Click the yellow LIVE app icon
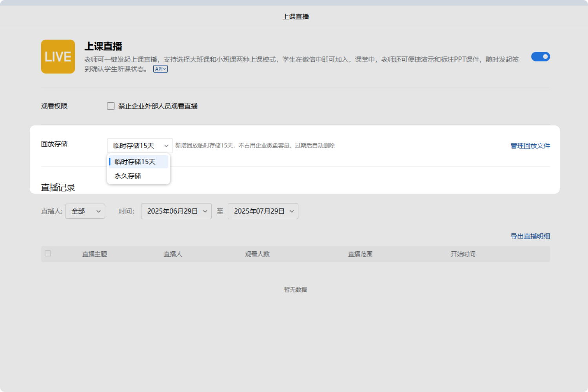The image size is (588, 392). (58, 56)
